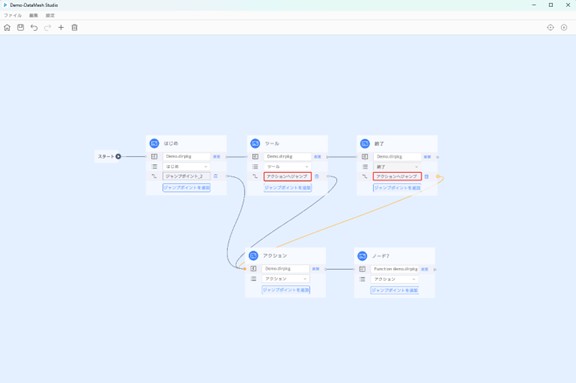Open the ファイル menu

pos(12,15)
